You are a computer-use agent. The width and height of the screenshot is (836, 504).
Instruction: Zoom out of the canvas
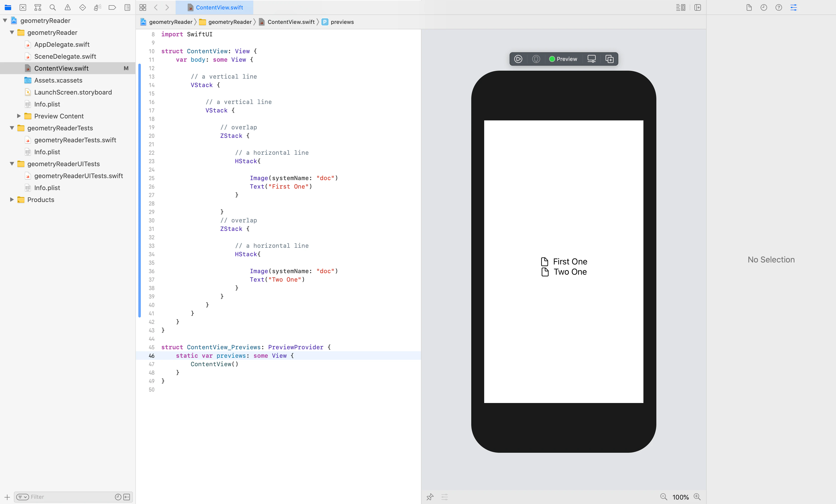click(664, 497)
